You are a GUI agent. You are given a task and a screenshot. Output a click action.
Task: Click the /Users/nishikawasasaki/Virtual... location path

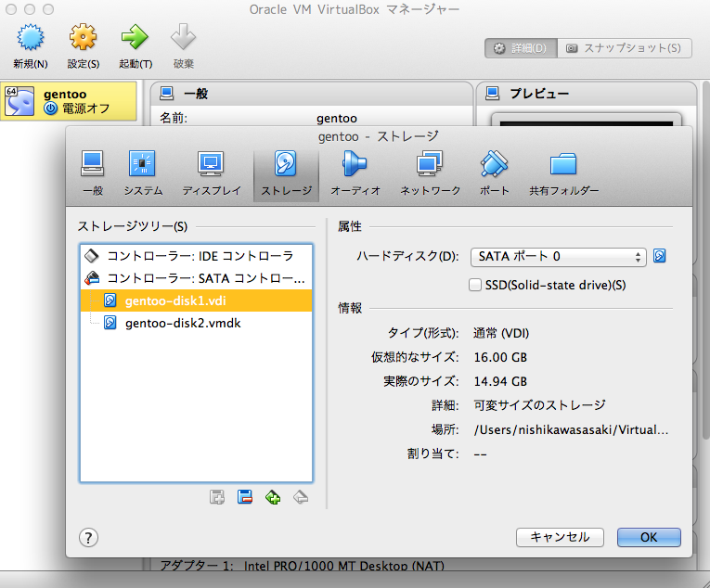point(571,429)
